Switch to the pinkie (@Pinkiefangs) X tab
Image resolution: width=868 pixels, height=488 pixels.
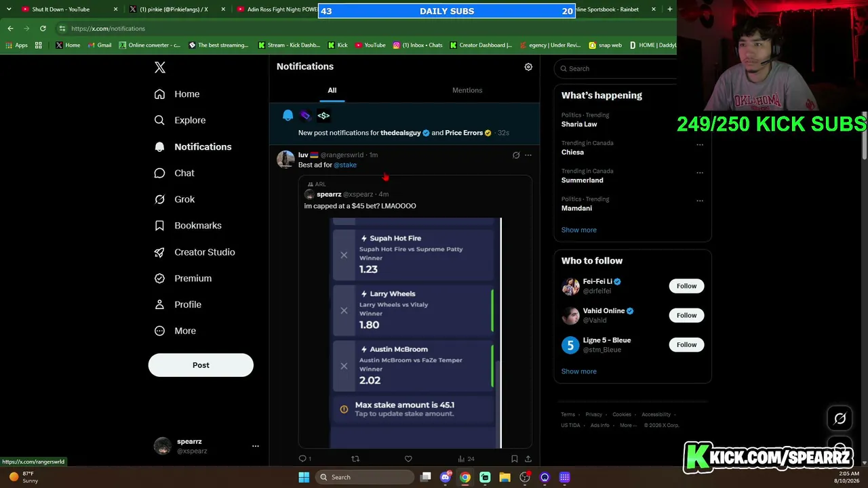174,9
